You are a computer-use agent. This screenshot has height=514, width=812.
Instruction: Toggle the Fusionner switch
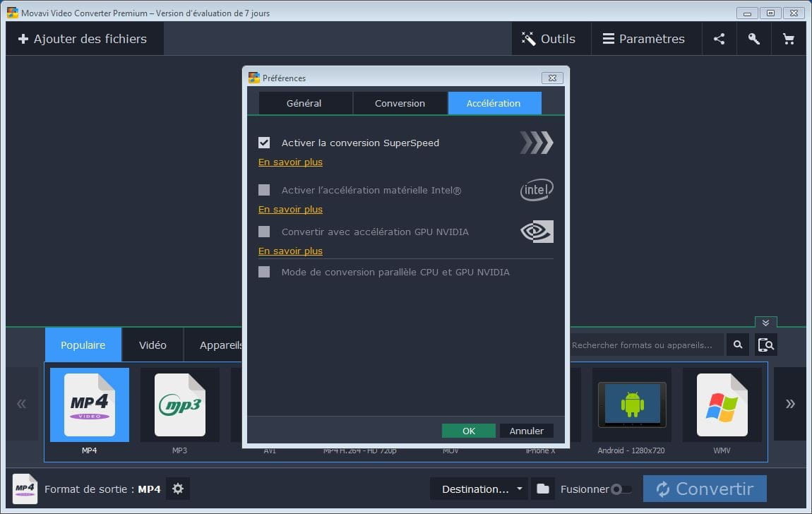(621, 489)
